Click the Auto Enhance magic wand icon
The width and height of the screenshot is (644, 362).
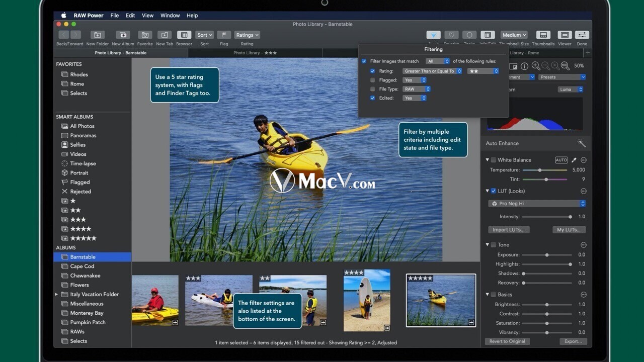point(582,143)
